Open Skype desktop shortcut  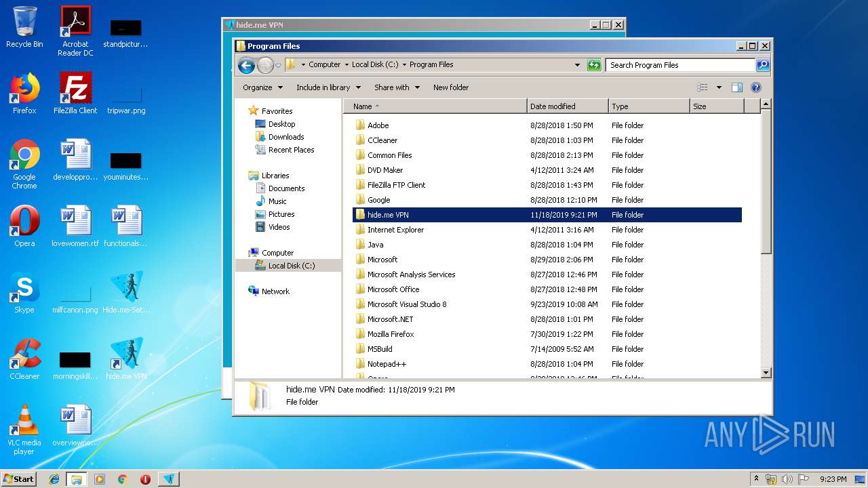pos(24,293)
